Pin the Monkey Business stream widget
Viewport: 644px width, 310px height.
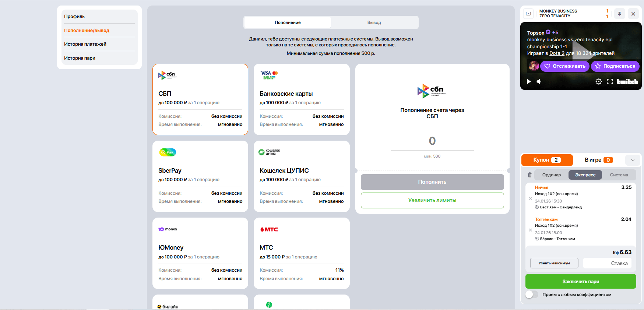[x=620, y=14]
